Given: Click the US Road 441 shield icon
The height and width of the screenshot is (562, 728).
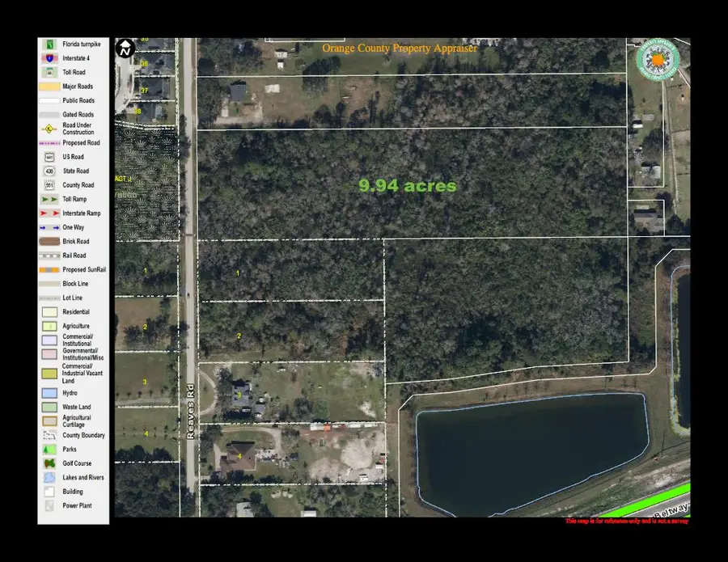Looking at the screenshot, I should [49, 157].
